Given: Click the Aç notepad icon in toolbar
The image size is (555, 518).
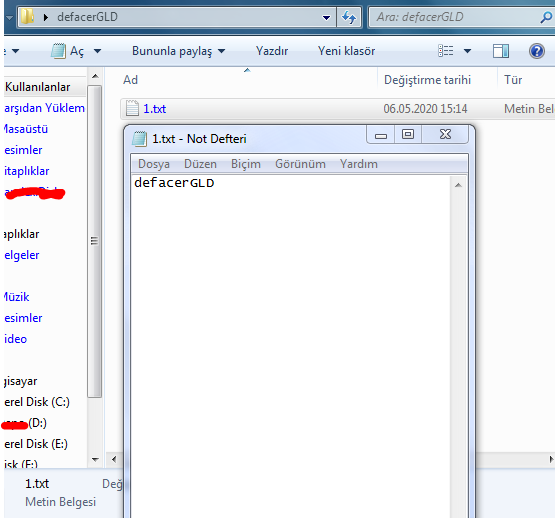Looking at the screenshot, I should [58, 51].
